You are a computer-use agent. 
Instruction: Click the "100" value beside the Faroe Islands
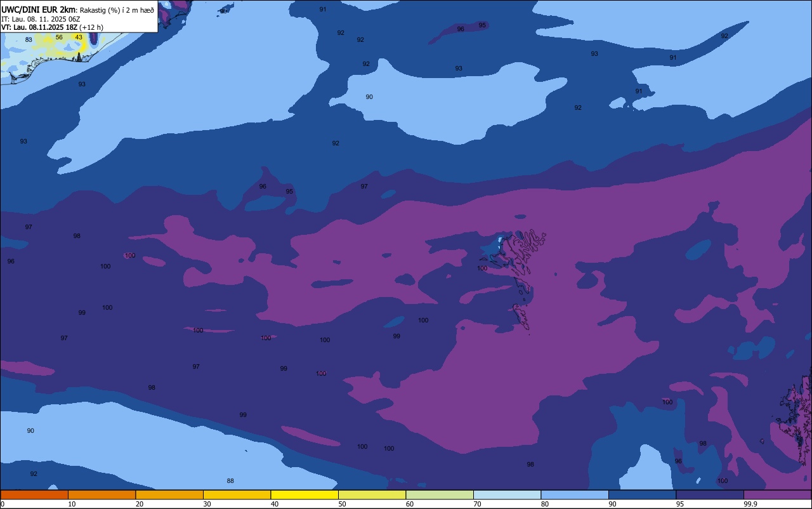[x=482, y=268]
